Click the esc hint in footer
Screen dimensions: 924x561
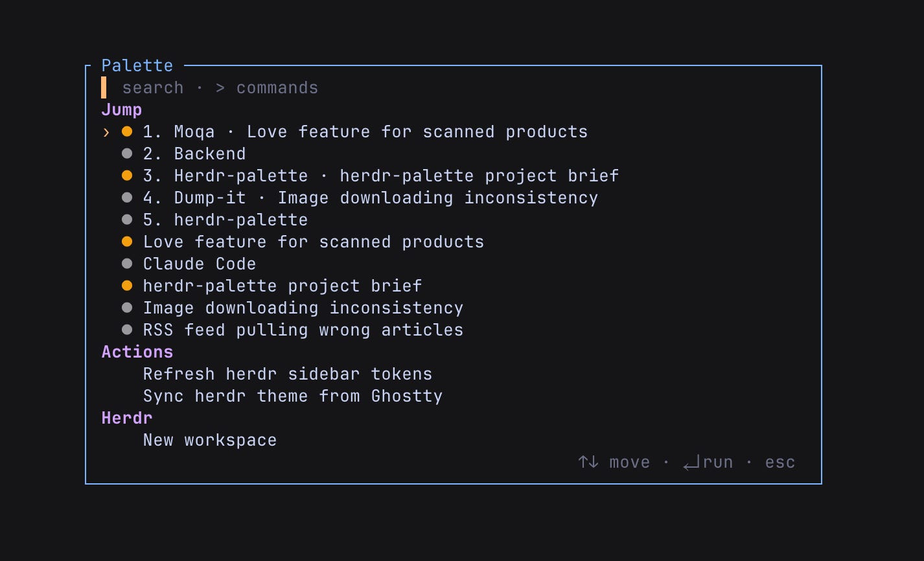tap(780, 463)
